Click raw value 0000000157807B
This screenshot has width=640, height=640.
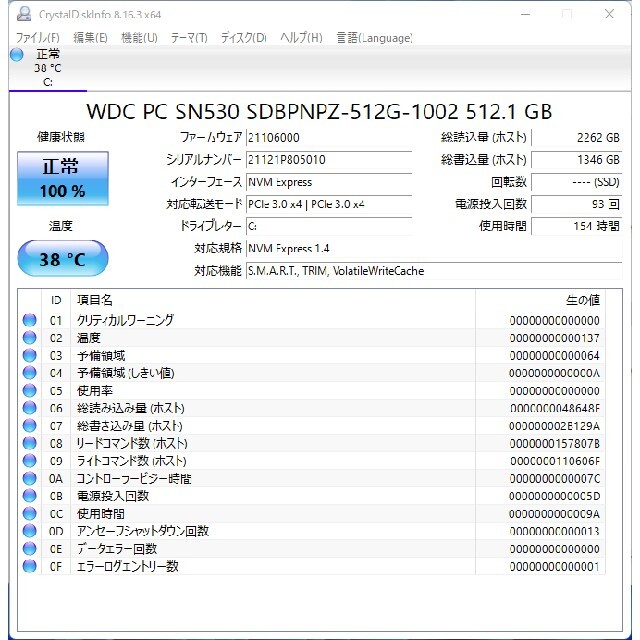point(554,443)
